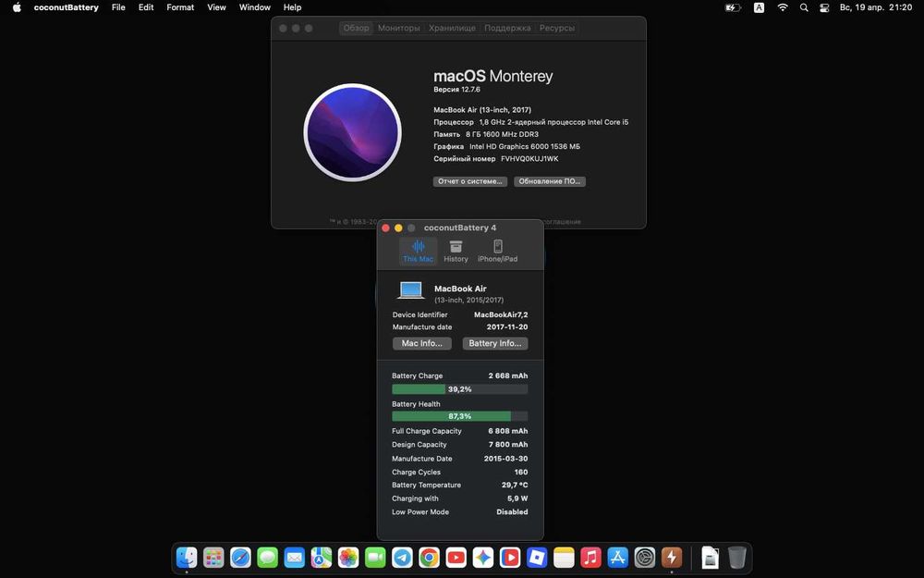This screenshot has height=578, width=924.
Task: Open the View menu
Action: point(216,7)
